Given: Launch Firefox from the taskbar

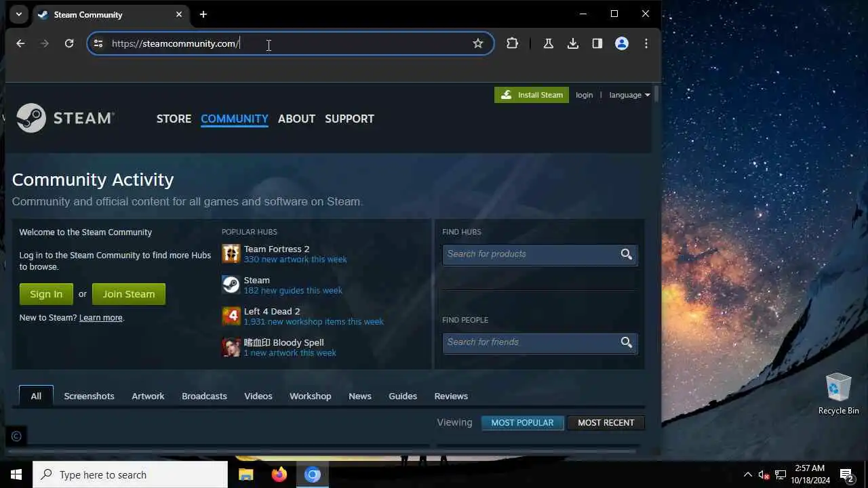Looking at the screenshot, I should (279, 474).
